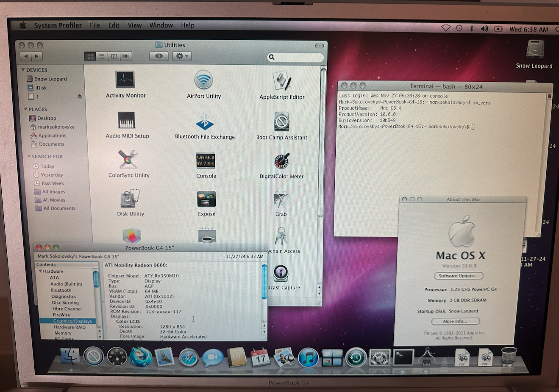
Task: Click System Profiler details pane scrollbar
Action: coord(264,282)
